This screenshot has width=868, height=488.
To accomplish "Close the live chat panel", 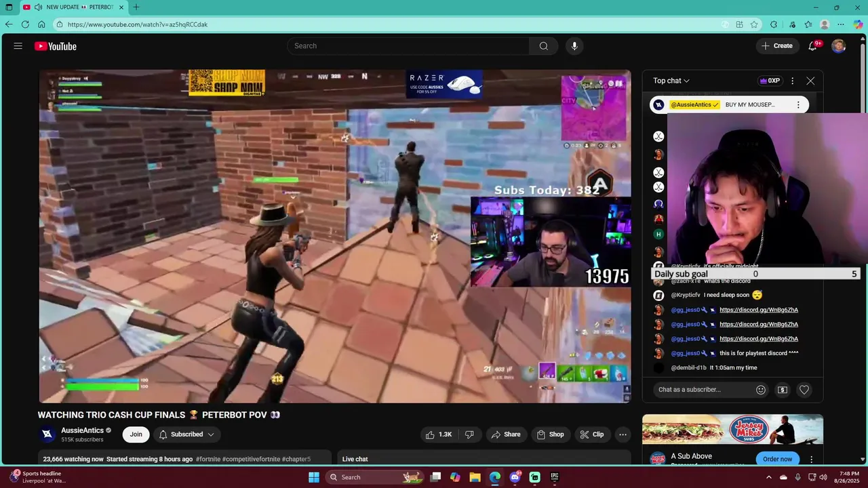I will pos(810,81).
